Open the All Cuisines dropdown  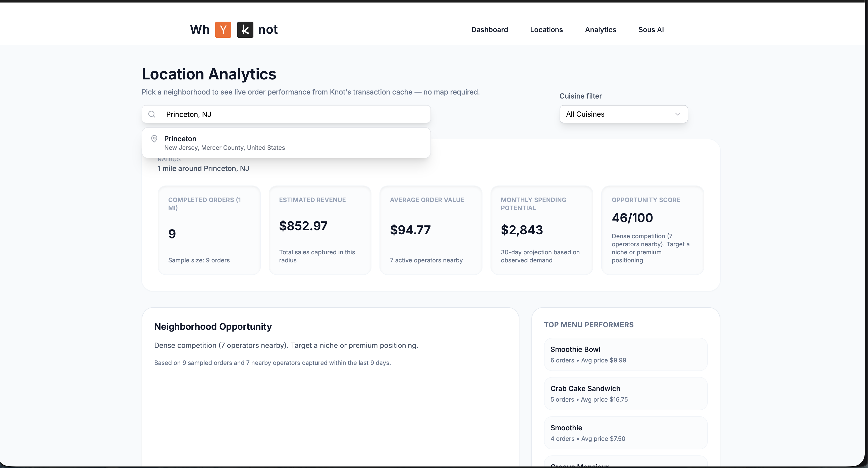tap(623, 114)
